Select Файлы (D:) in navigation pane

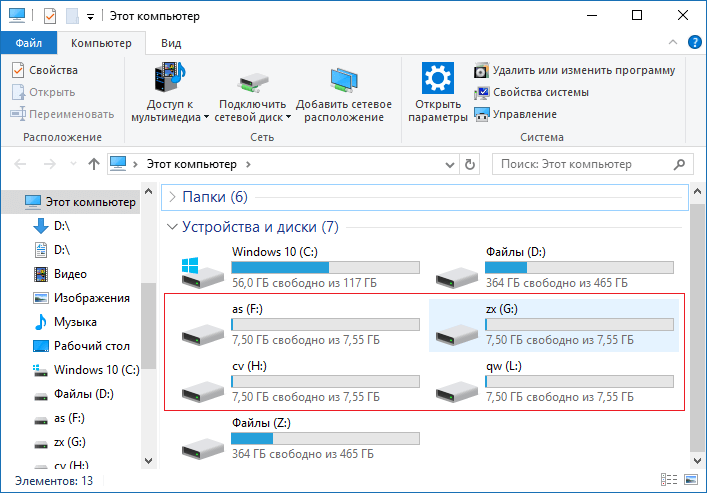point(74,394)
